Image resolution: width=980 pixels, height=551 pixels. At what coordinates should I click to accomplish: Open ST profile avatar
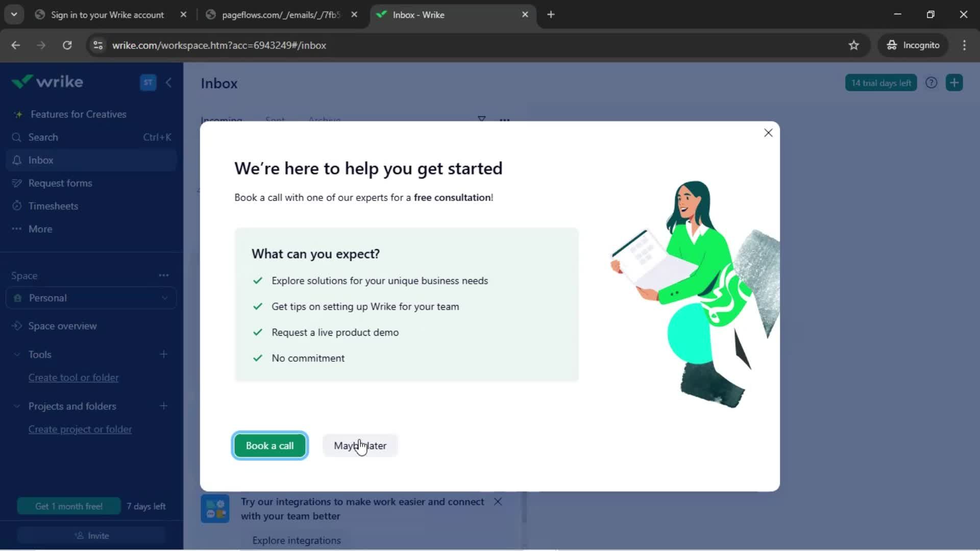[148, 82]
